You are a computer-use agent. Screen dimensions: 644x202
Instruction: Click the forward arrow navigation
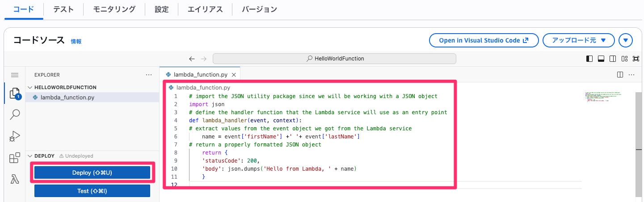(x=204, y=59)
